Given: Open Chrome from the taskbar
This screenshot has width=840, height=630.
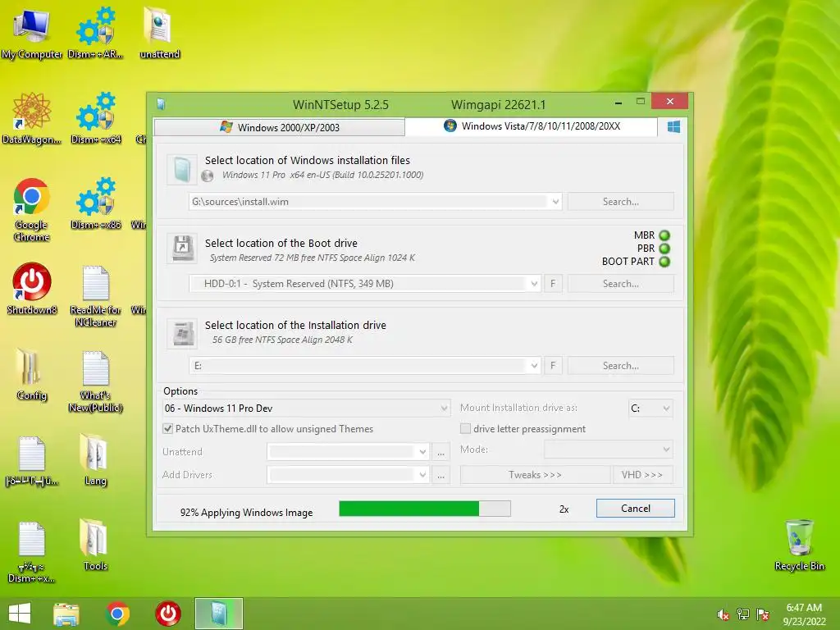Looking at the screenshot, I should [117, 614].
